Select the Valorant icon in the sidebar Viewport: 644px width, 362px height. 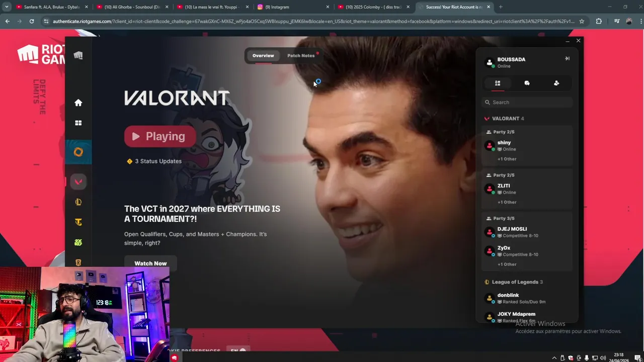click(78, 182)
